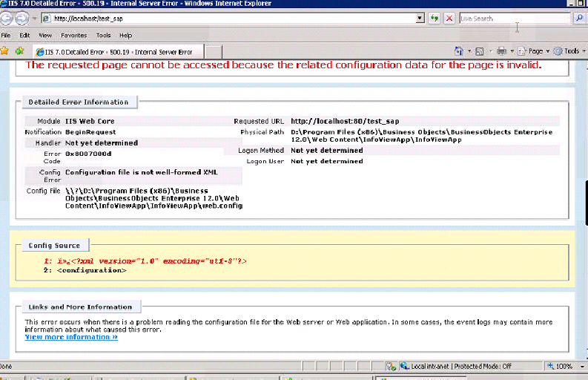The image size is (588, 380).
Task: Click the RSS Feeds icon
Action: [480, 51]
